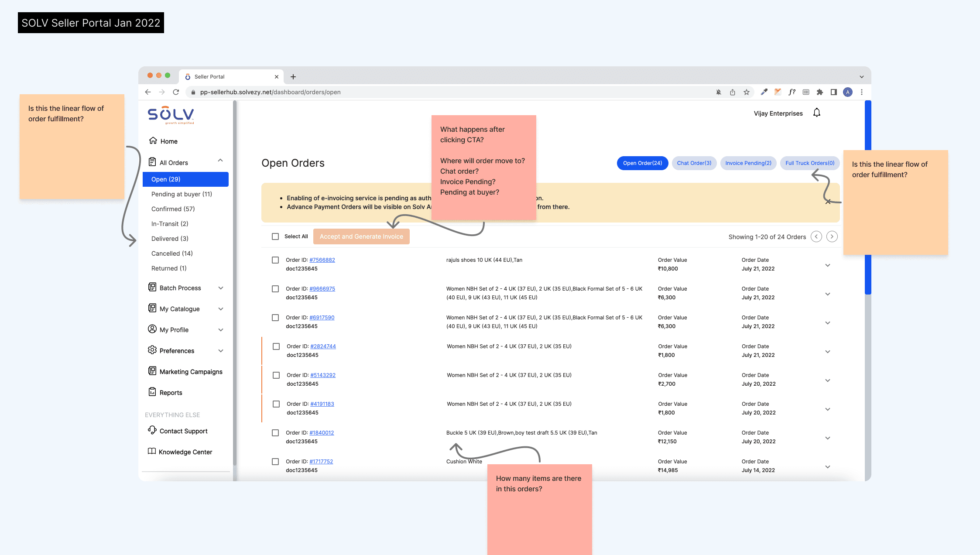Switch to the Chat Order(3) tab
The height and width of the screenshot is (555, 980).
pyautogui.click(x=694, y=163)
